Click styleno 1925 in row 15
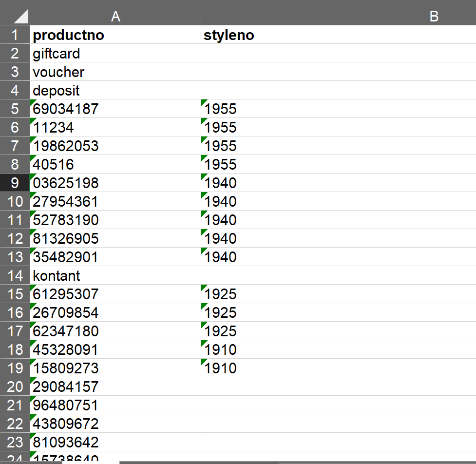Screen dimensions: 476x464 click(339, 294)
